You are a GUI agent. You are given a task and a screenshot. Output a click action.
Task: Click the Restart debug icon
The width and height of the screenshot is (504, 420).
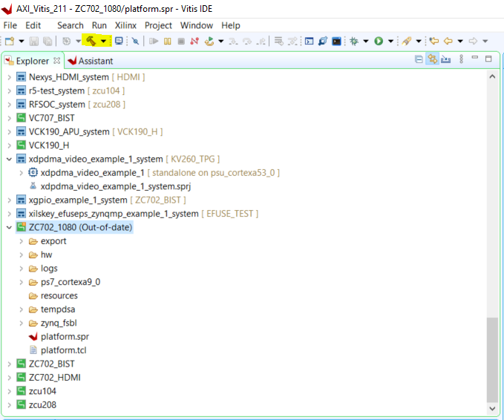click(x=209, y=41)
